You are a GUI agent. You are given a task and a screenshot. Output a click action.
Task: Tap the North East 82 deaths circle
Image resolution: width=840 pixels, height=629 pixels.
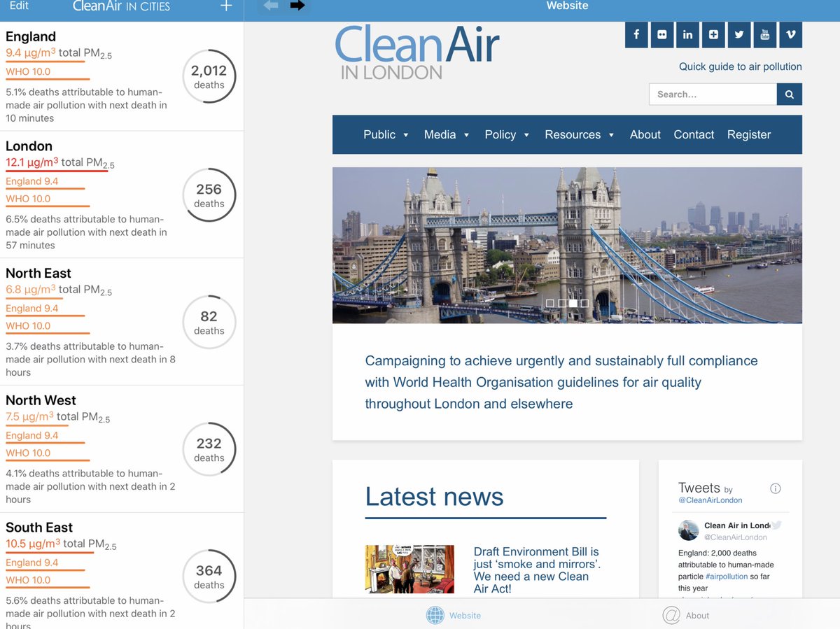pyautogui.click(x=209, y=323)
